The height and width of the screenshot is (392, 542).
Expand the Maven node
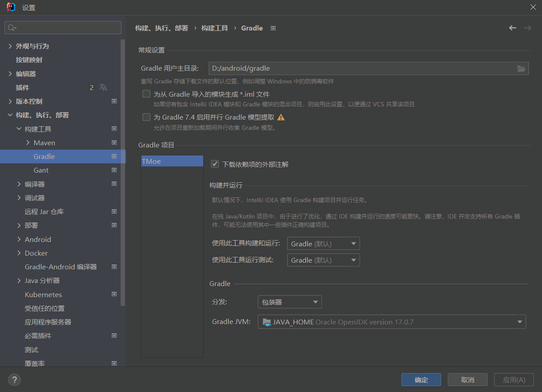click(x=28, y=143)
